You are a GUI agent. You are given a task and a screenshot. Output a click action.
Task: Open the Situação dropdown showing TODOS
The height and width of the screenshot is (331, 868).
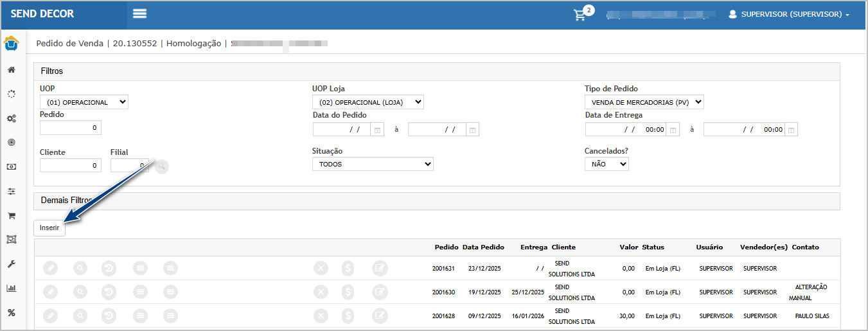click(373, 165)
